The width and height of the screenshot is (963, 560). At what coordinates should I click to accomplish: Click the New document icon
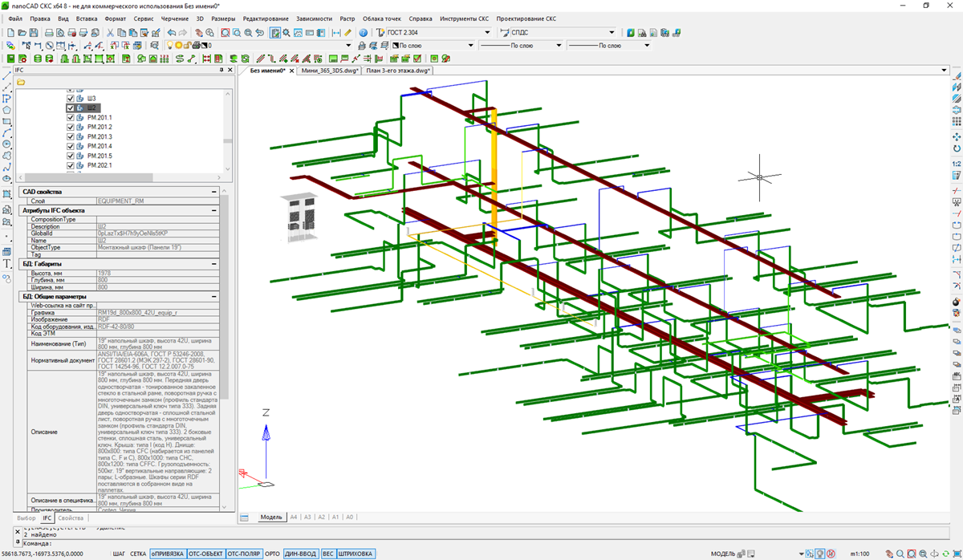tap(10, 33)
